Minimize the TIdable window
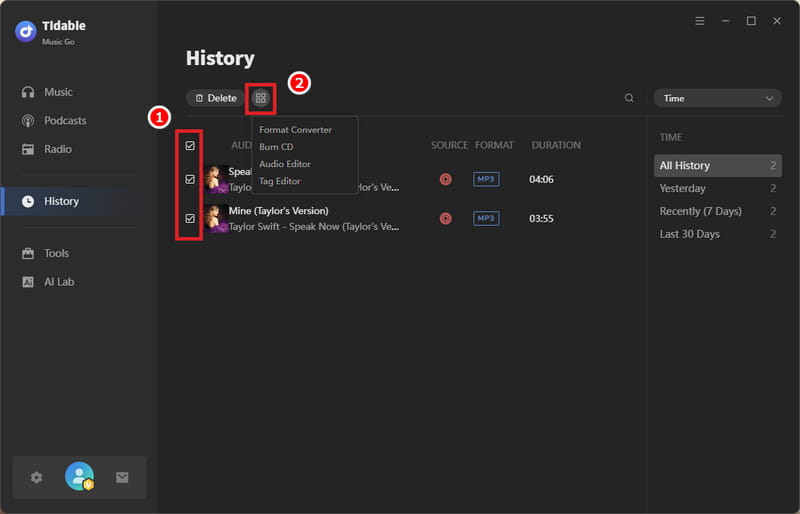This screenshot has height=514, width=800. [726, 21]
